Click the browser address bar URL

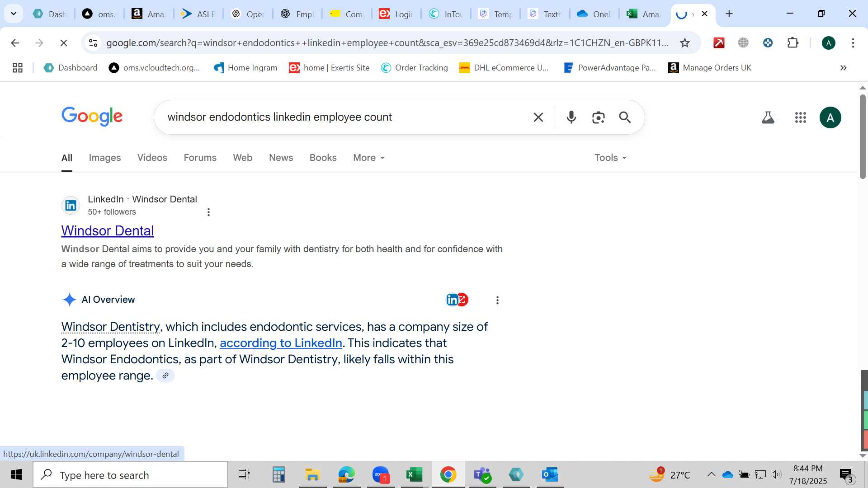point(387,43)
